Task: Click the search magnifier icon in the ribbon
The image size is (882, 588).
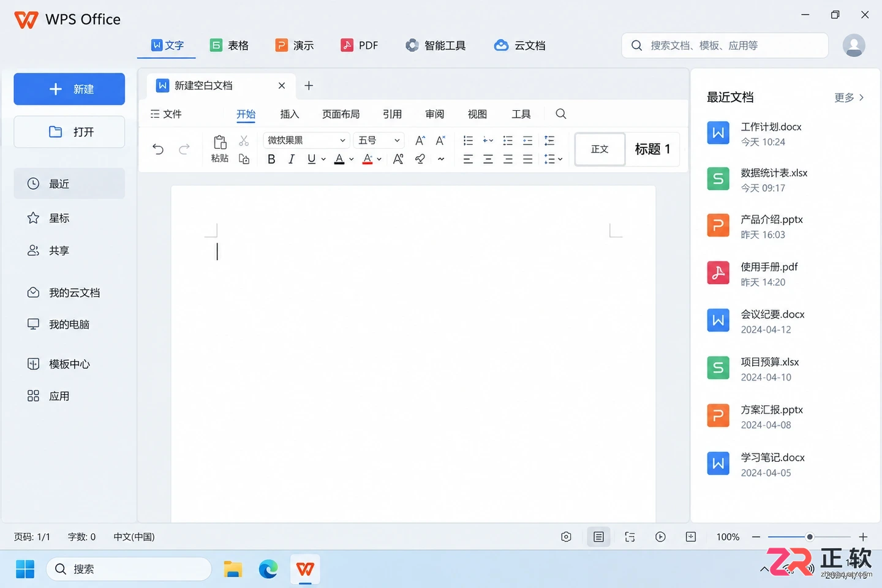Action: tap(560, 114)
